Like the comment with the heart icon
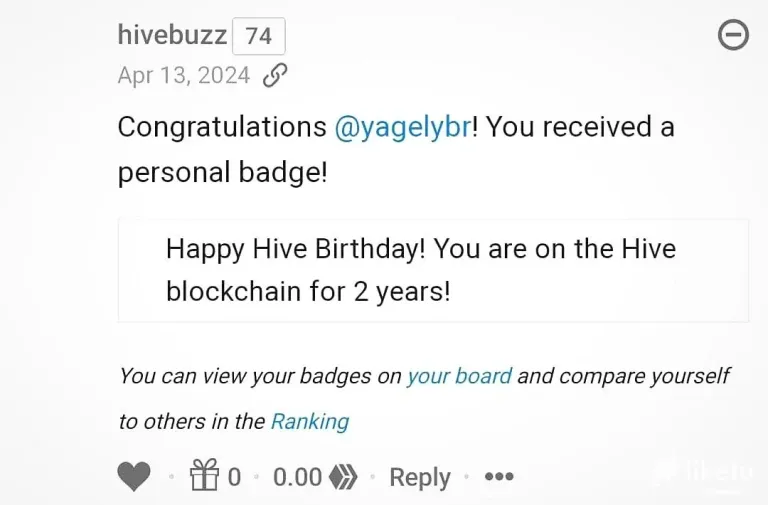768x505 pixels. (x=134, y=476)
